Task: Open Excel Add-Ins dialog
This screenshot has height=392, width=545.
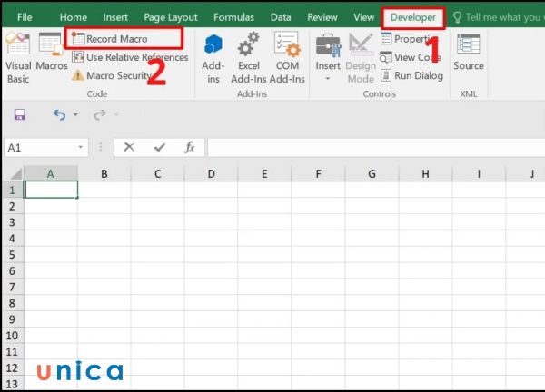Action: [x=249, y=58]
